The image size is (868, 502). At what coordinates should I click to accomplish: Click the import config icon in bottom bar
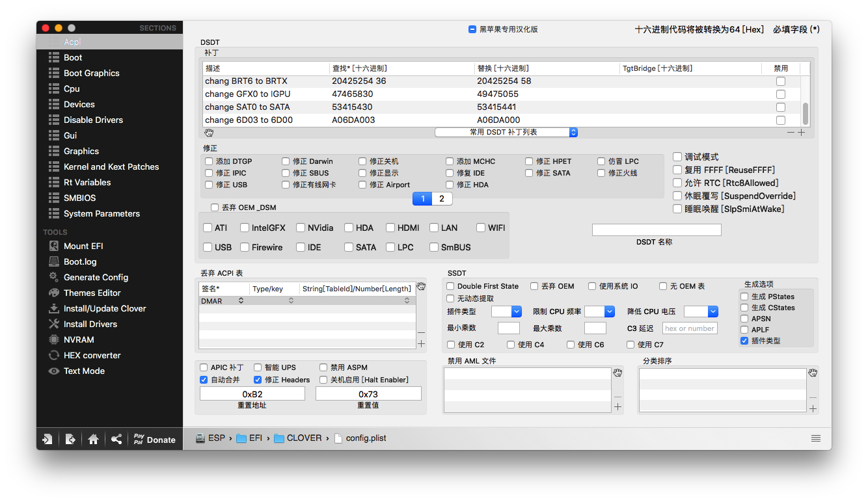pyautogui.click(x=47, y=439)
